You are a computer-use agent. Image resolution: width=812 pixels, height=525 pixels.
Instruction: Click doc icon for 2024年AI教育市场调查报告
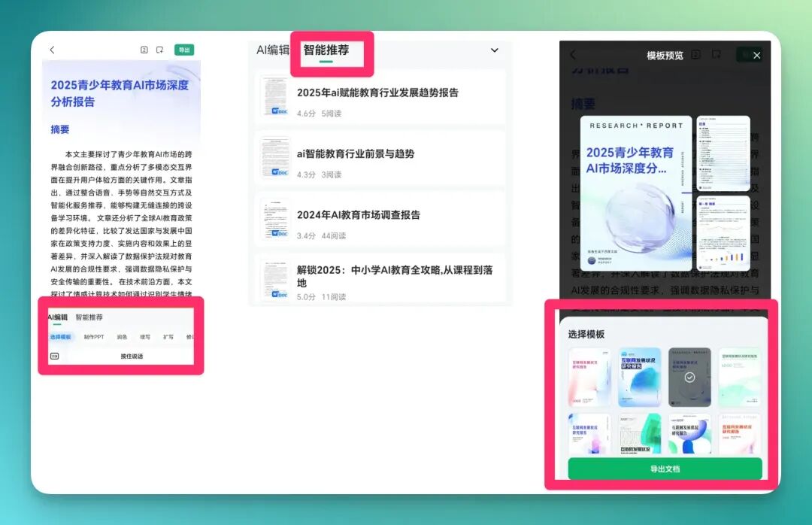point(275,219)
